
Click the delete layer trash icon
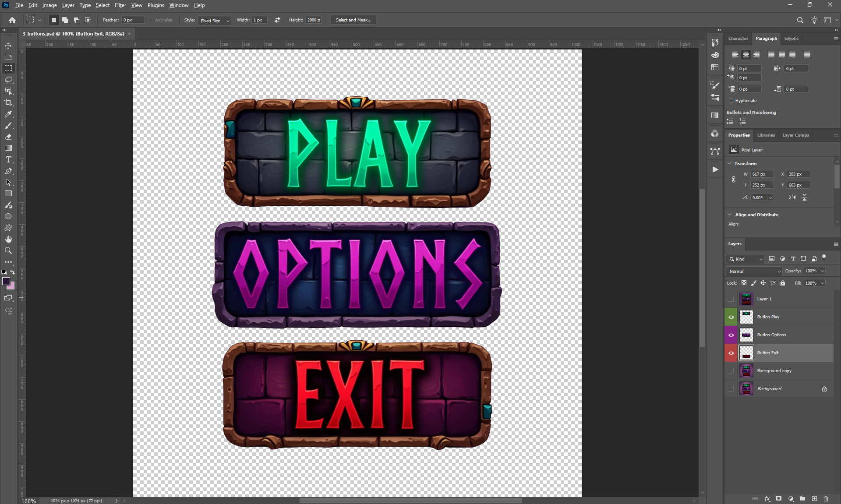point(826,498)
